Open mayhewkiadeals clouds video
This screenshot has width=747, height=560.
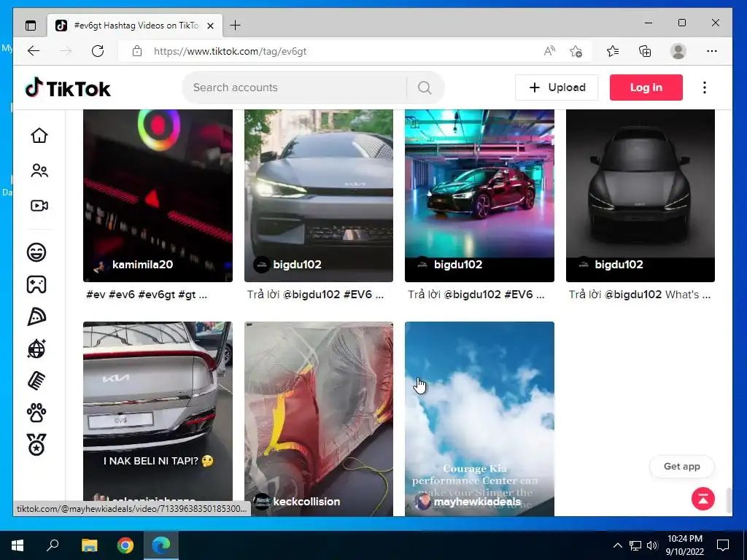(x=479, y=419)
